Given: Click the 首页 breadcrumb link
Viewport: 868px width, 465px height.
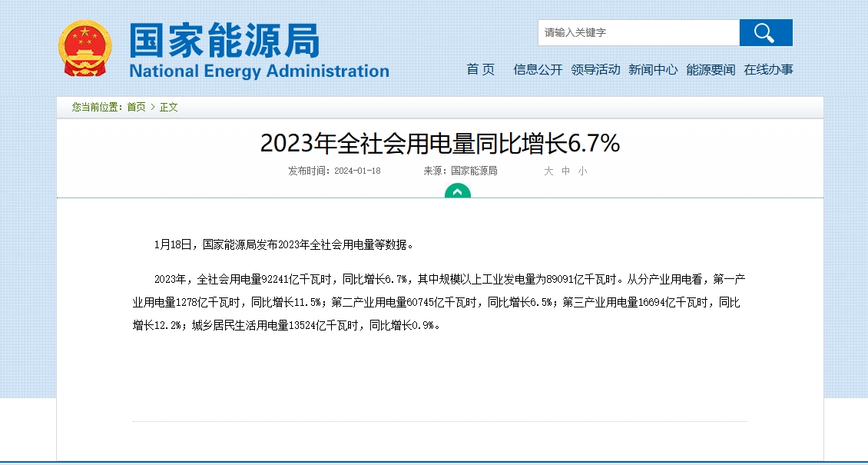Looking at the screenshot, I should (136, 108).
